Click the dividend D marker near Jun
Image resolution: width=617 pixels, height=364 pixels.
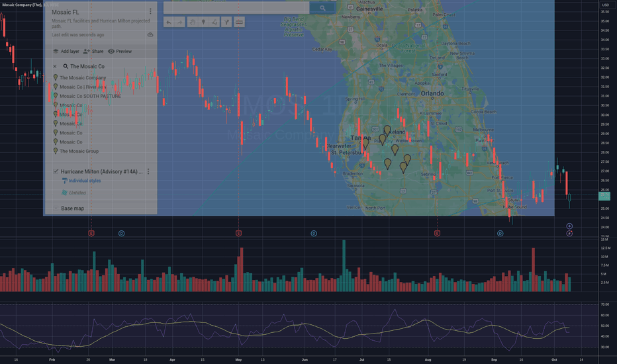[314, 234]
